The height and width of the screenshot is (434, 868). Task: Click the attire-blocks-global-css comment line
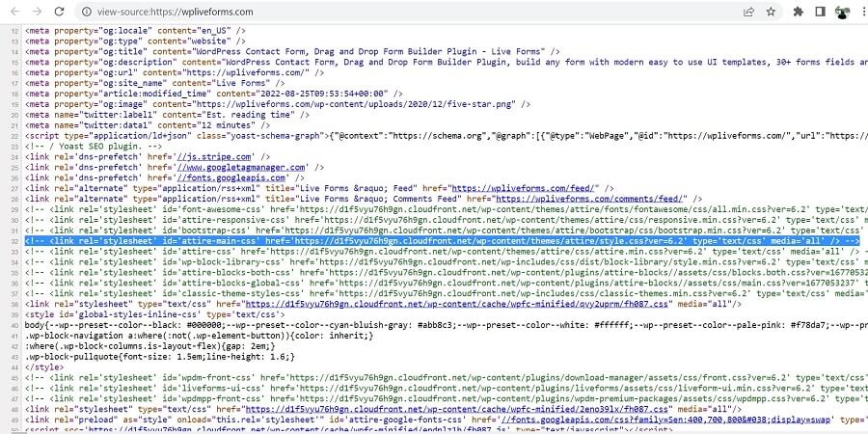[x=447, y=283]
